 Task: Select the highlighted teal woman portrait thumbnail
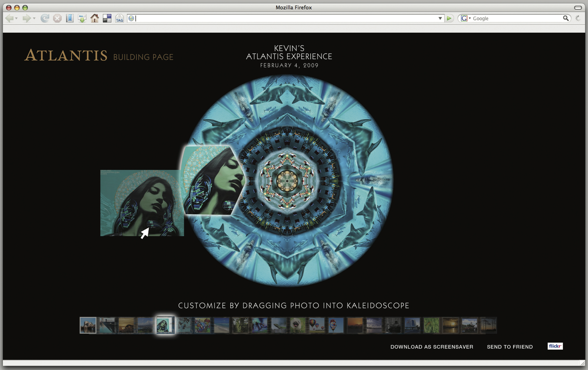[x=165, y=325]
